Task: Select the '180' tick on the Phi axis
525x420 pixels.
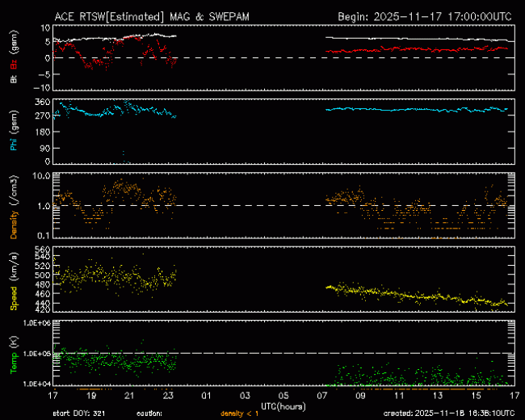Action: tap(43, 132)
